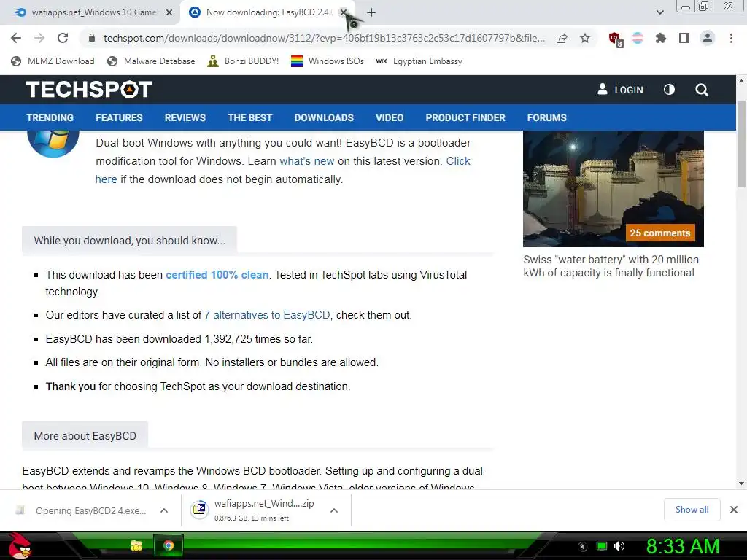The image size is (747, 560).
Task: Close the wafiapps.net tab
Action: point(169,13)
